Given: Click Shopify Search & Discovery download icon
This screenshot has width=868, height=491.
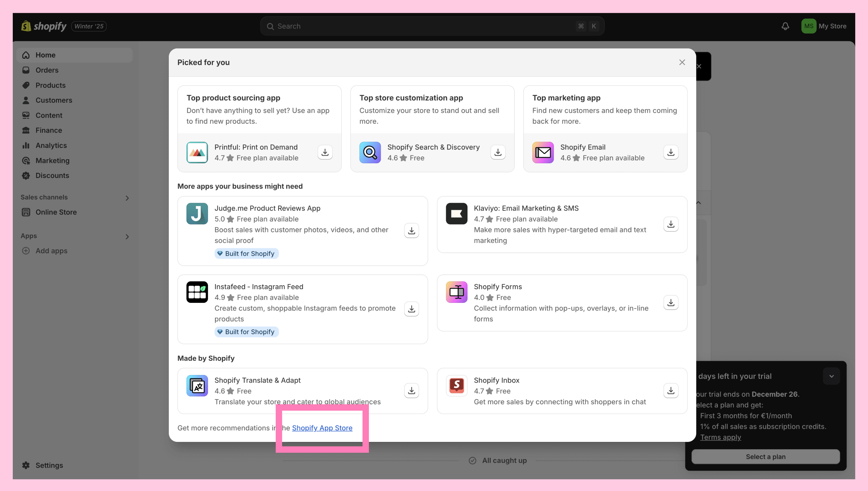Looking at the screenshot, I should coord(498,152).
